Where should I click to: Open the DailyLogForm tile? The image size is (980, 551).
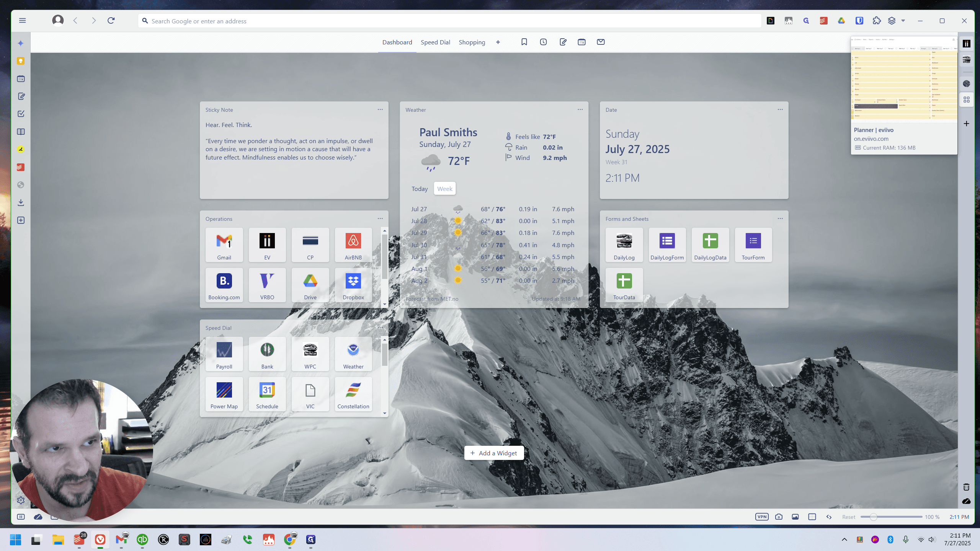tap(667, 245)
